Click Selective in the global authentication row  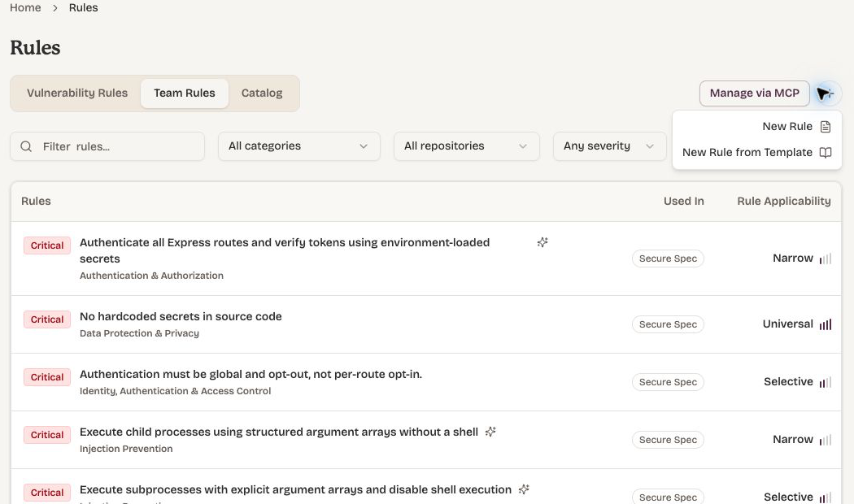pyautogui.click(x=788, y=381)
